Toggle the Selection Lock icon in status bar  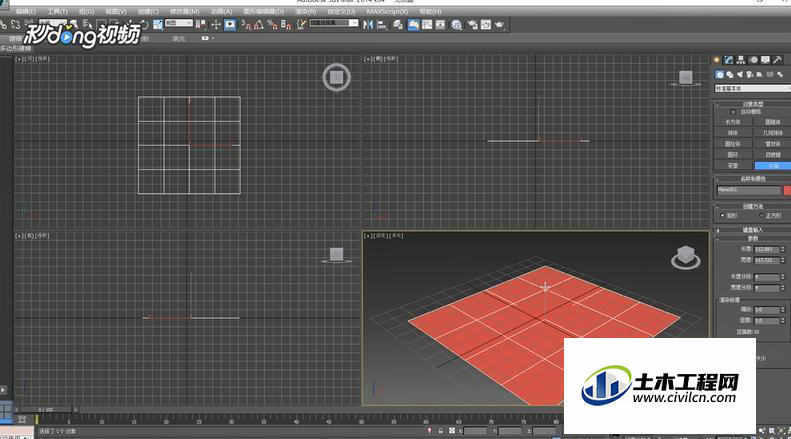click(x=440, y=431)
